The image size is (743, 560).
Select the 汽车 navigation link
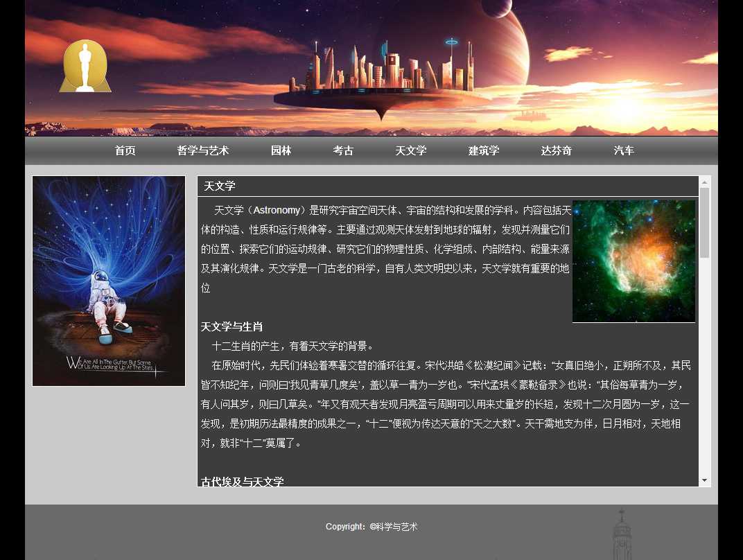click(624, 150)
